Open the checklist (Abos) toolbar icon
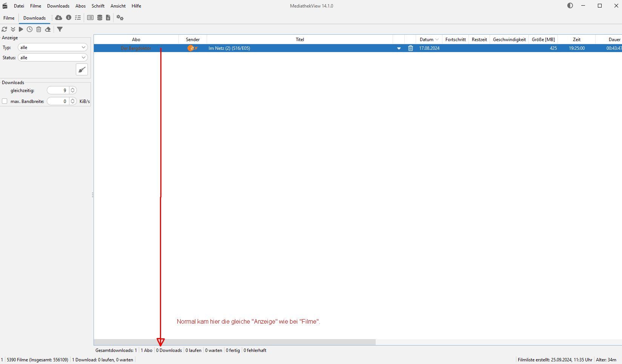The height and width of the screenshot is (364, 622). (78, 18)
